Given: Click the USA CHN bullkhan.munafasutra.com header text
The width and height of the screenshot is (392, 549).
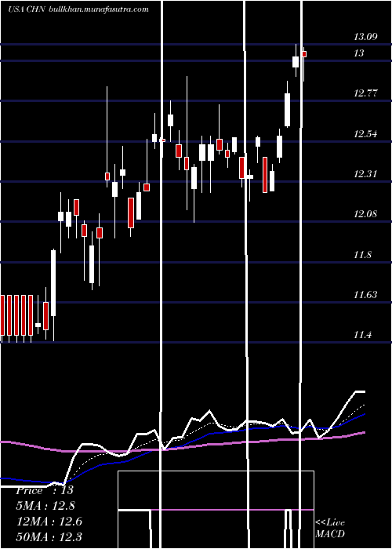Looking at the screenshot, I should (x=78, y=9).
